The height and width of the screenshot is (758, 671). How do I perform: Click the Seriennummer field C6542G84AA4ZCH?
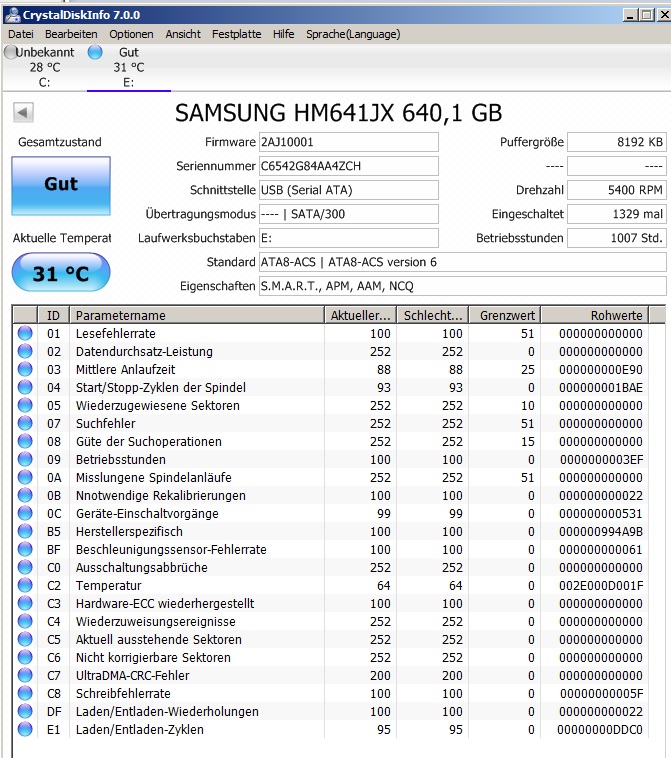pyautogui.click(x=349, y=166)
